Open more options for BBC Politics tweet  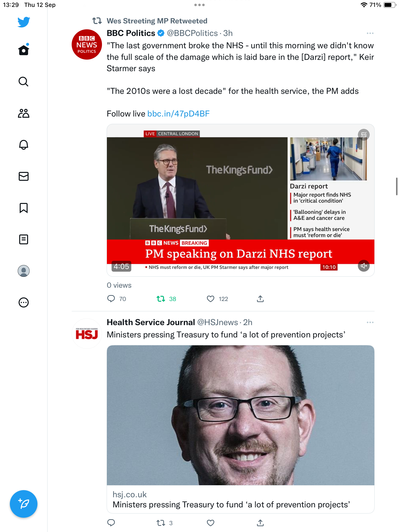coord(370,33)
